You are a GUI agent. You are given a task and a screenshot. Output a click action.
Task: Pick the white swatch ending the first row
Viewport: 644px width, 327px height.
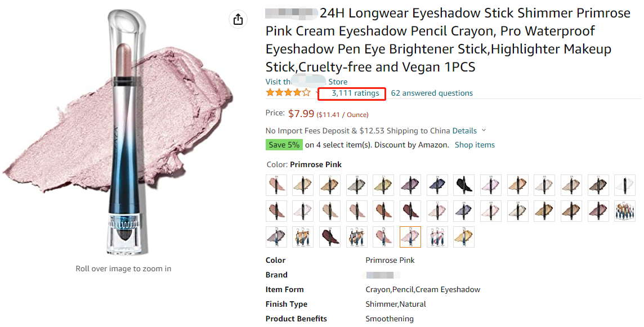tap(625, 185)
